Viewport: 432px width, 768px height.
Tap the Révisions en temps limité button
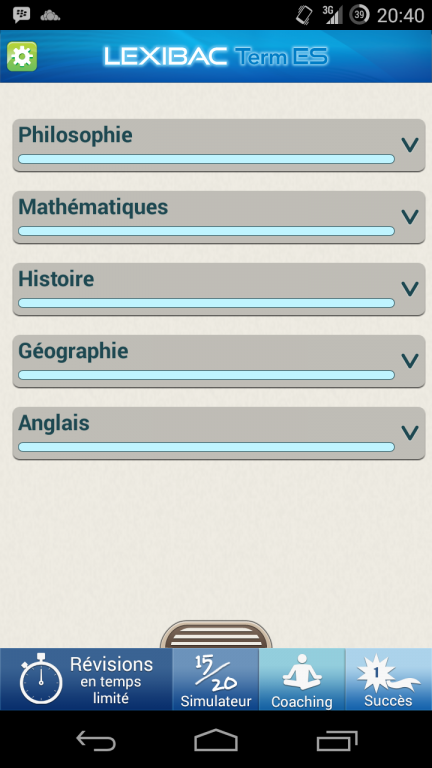coord(86,679)
